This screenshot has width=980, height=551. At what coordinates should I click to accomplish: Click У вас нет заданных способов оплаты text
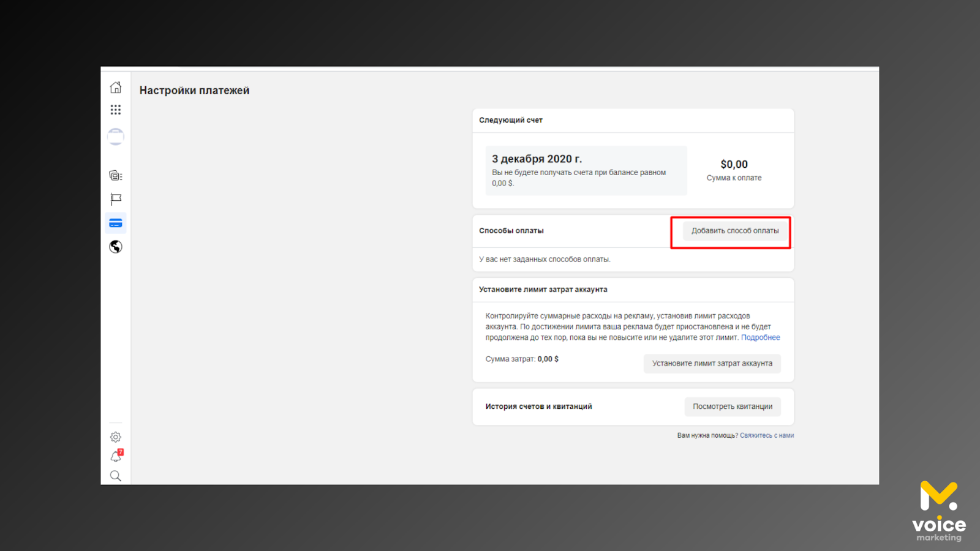click(x=545, y=260)
